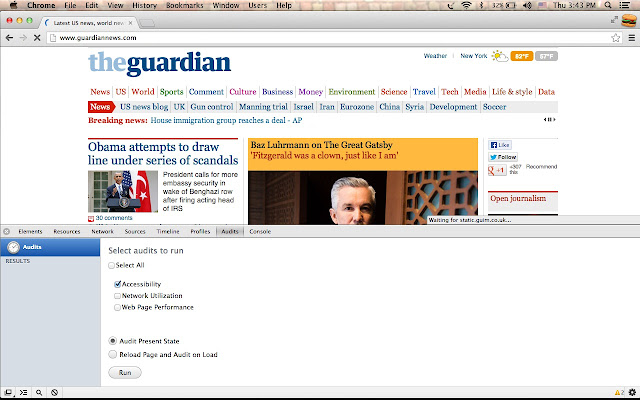Select Audits item in the DevTools sidebar
This screenshot has height=400, width=640.
pos(50,247)
